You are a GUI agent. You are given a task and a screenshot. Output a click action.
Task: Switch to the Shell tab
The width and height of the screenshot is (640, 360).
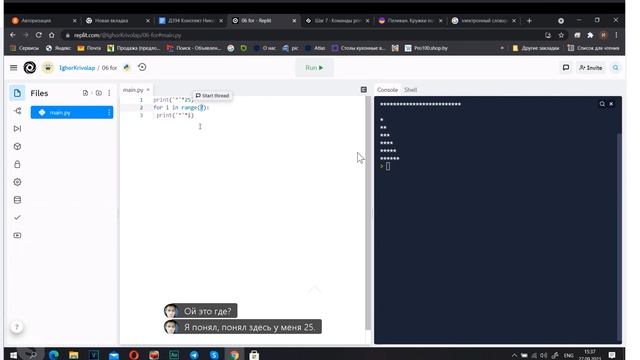pos(410,90)
